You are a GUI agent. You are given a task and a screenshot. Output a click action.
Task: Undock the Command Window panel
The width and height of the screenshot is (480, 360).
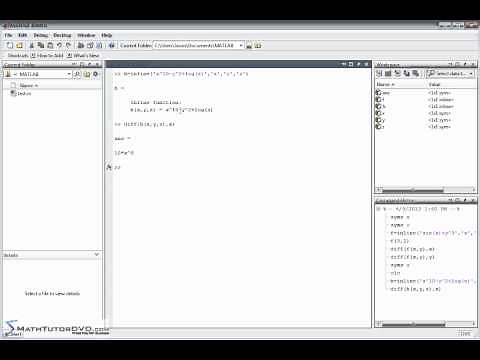pyautogui.click(x=359, y=64)
